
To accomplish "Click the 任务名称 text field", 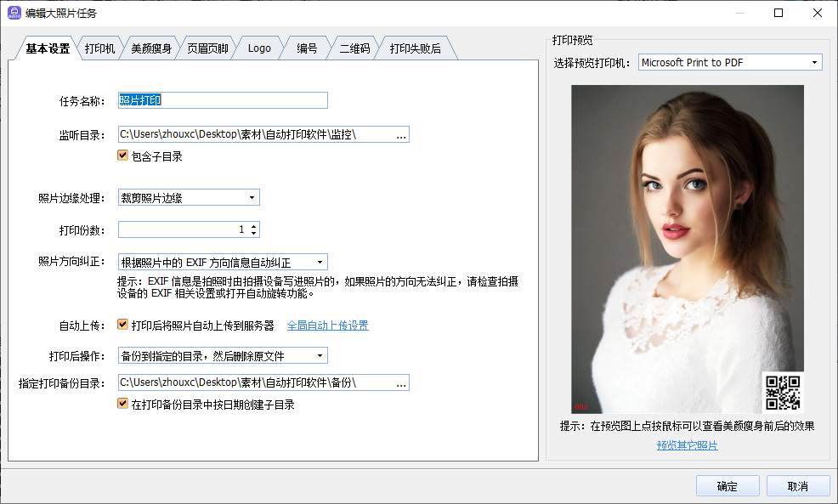I will (x=223, y=100).
